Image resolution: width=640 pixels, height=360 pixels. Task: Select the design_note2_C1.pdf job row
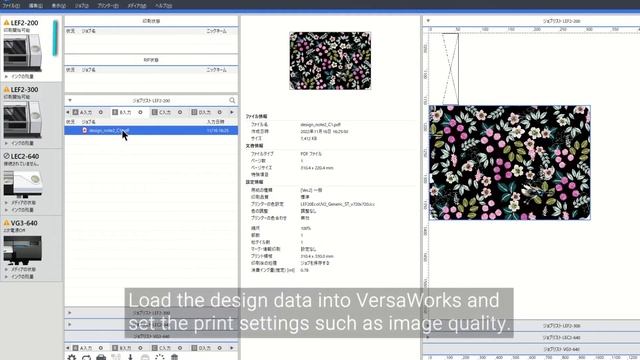(151, 131)
